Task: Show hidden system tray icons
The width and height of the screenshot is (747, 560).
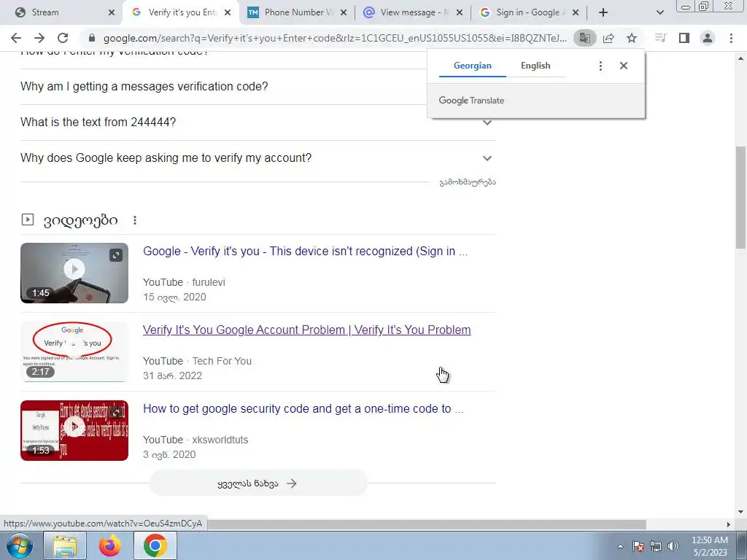Action: (620, 546)
